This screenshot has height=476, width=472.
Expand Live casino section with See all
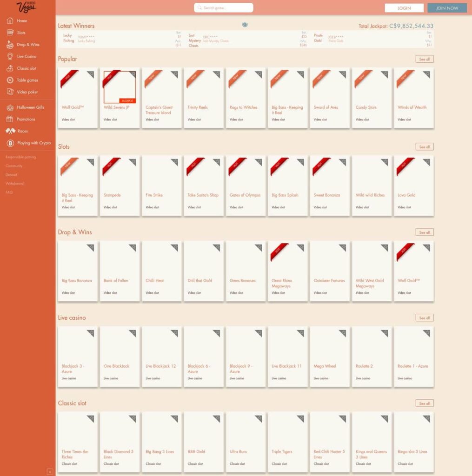pyautogui.click(x=424, y=318)
